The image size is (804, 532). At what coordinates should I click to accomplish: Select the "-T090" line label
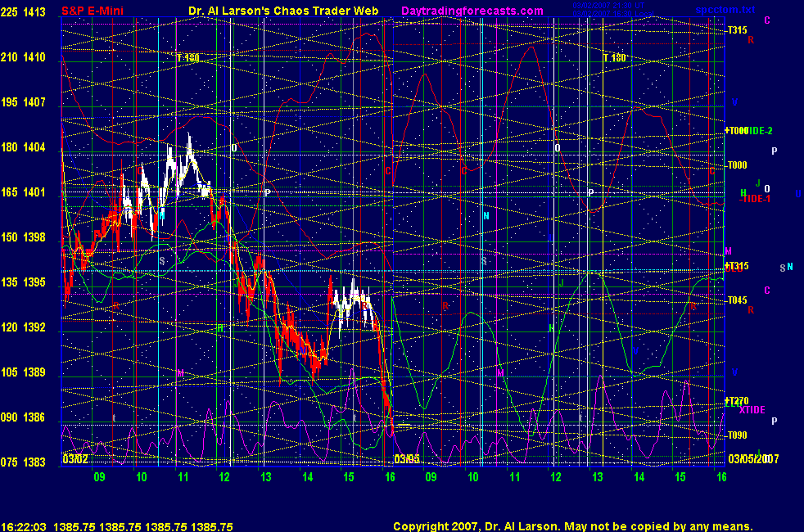tap(737, 435)
